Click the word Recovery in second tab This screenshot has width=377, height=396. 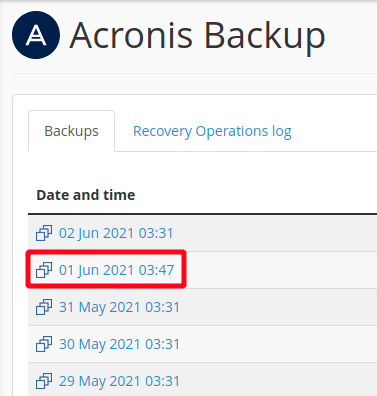pos(162,131)
